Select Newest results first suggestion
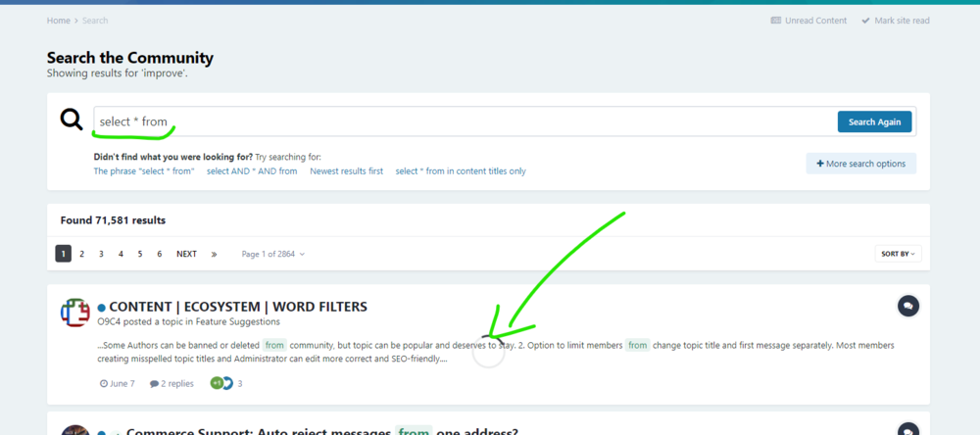Viewport: 980px width, 435px height. (x=346, y=171)
